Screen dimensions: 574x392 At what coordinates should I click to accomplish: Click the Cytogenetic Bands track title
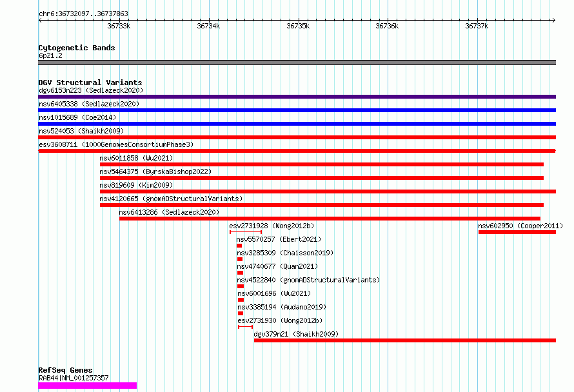pyautogui.click(x=77, y=48)
